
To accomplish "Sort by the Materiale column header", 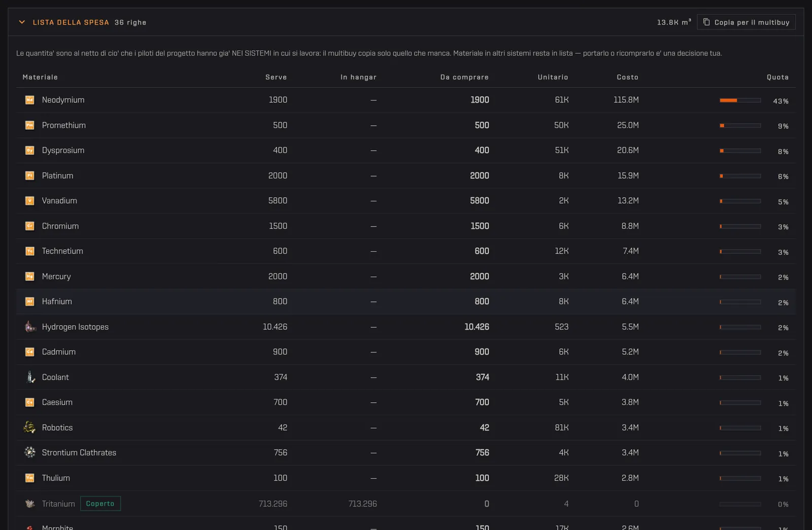I will (40, 77).
